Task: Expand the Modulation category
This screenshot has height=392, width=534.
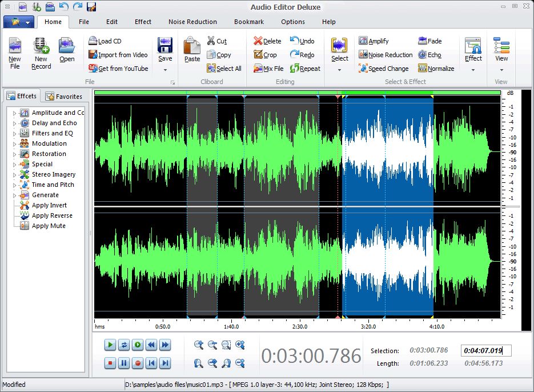Action: [14, 144]
